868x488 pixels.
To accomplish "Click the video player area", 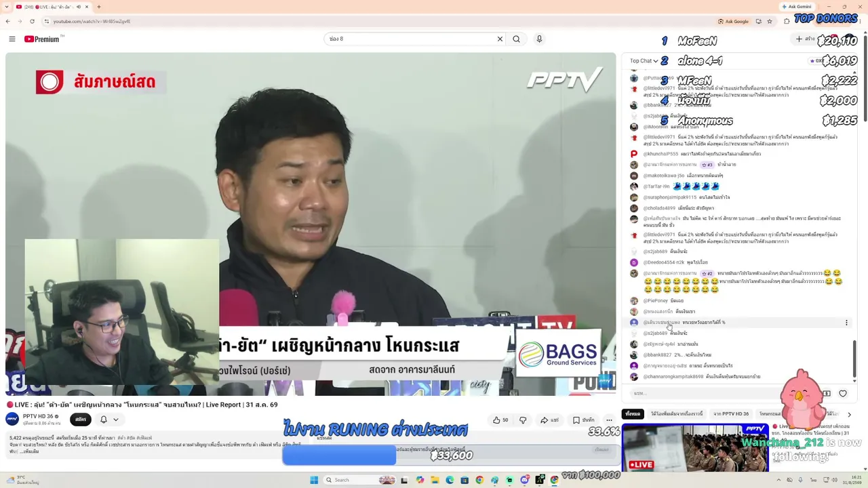I will click(x=311, y=224).
